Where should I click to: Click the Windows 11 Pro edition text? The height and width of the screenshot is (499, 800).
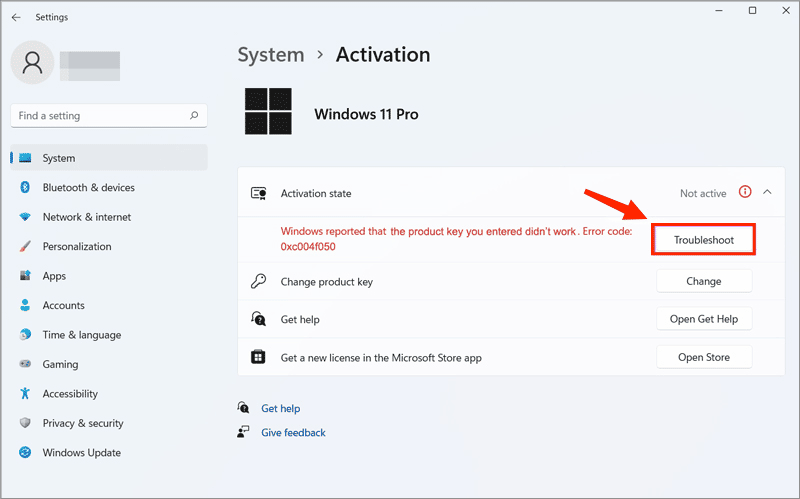tap(366, 114)
